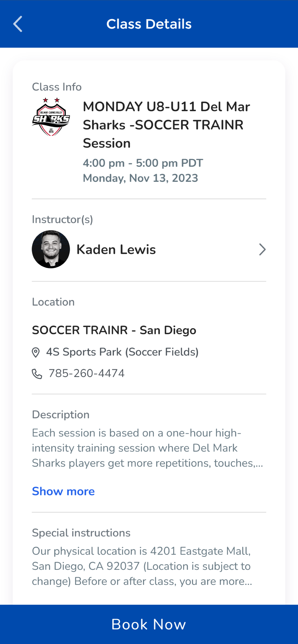
Task: Tap the Class Details header title
Action: click(x=149, y=24)
